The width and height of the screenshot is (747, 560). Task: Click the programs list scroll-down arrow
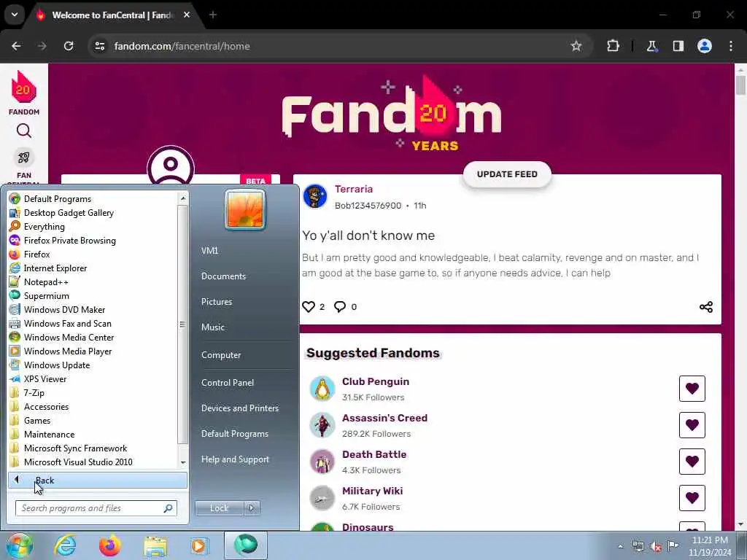coord(183,462)
